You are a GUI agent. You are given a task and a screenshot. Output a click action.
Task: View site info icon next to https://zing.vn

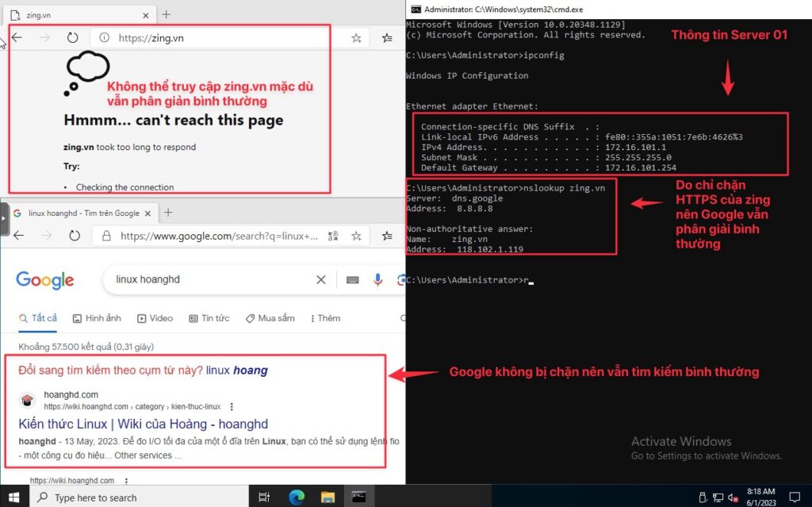tap(104, 37)
